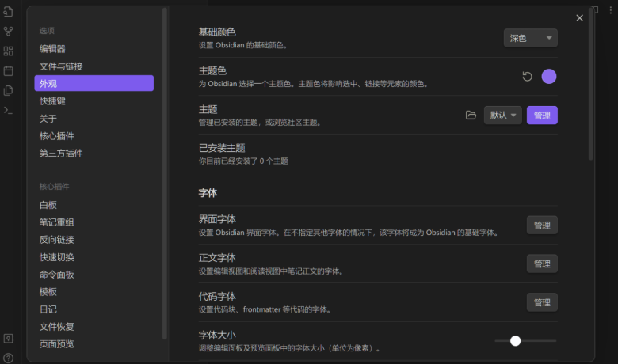Viewport: 618px width, 364px height.
Task: Reset the accent color with restore icon
Action: [528, 76]
